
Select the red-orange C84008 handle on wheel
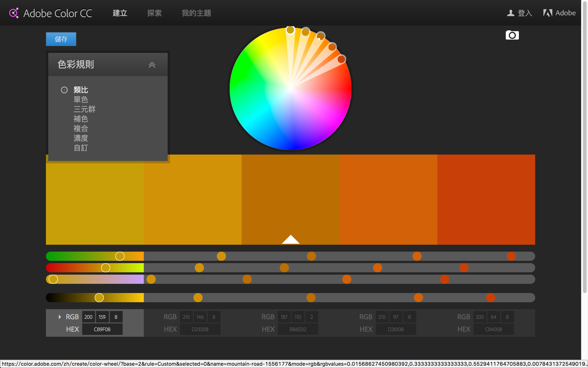(x=341, y=59)
